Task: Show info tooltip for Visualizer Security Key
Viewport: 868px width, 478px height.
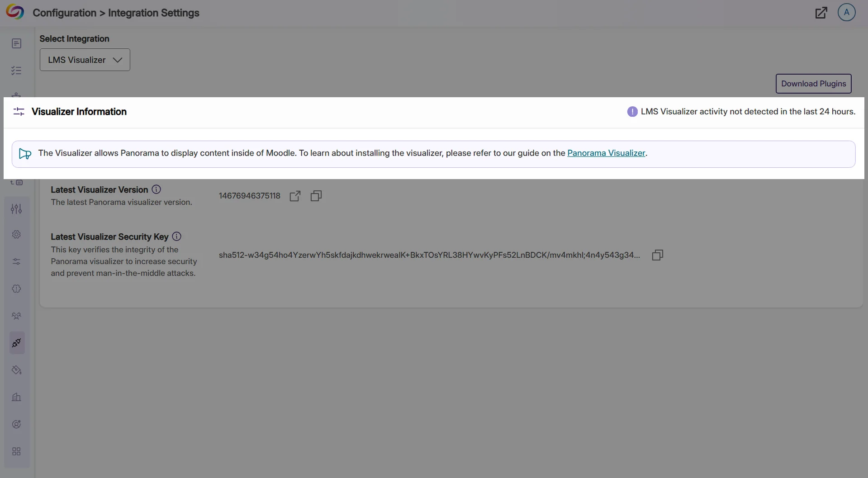Action: pyautogui.click(x=177, y=237)
